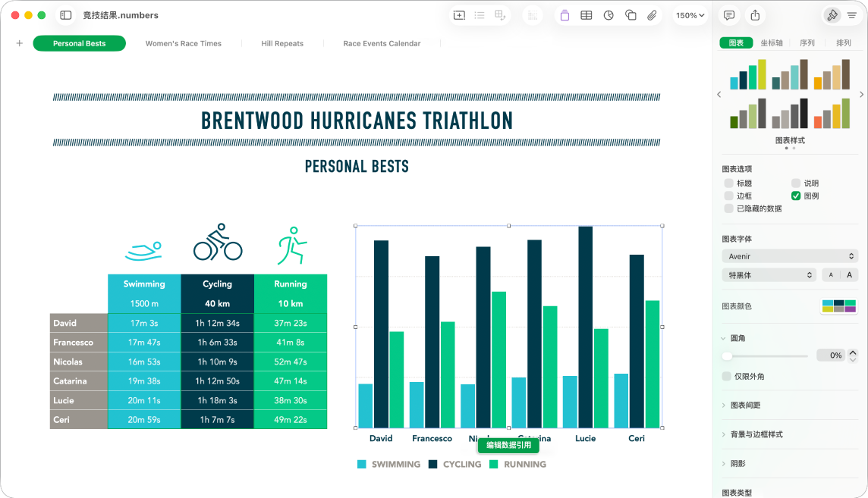Toggle the Format paintbrush inspector icon
868x498 pixels.
(832, 15)
